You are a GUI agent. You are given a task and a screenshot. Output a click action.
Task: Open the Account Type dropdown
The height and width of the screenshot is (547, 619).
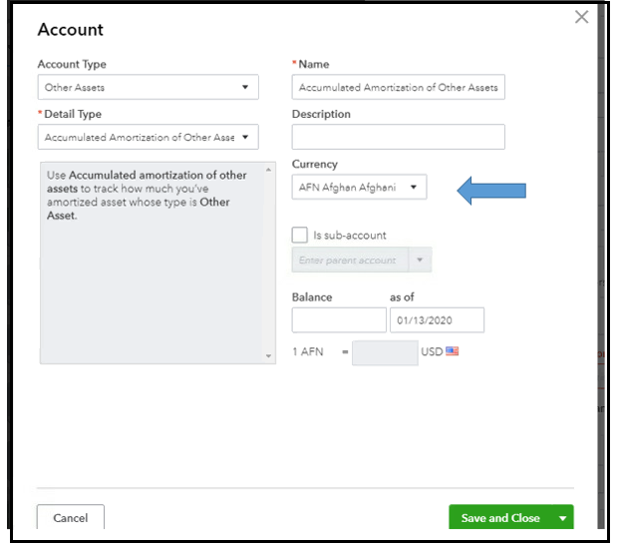pos(147,88)
